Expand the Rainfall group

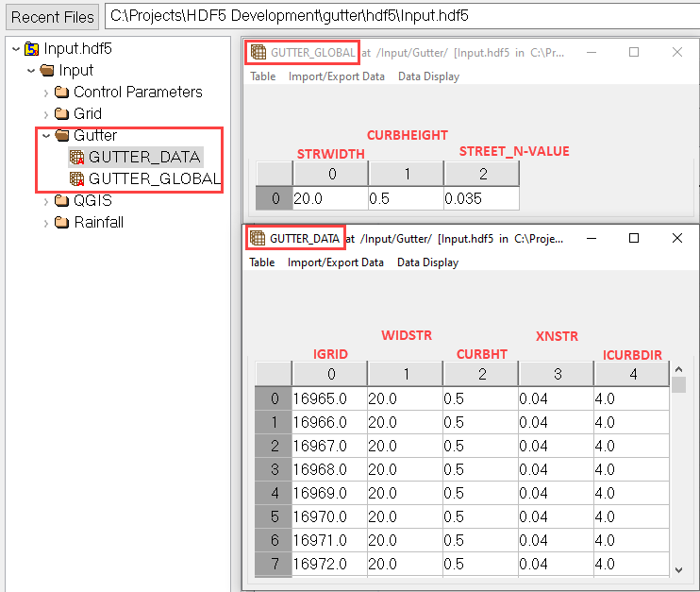(x=47, y=223)
